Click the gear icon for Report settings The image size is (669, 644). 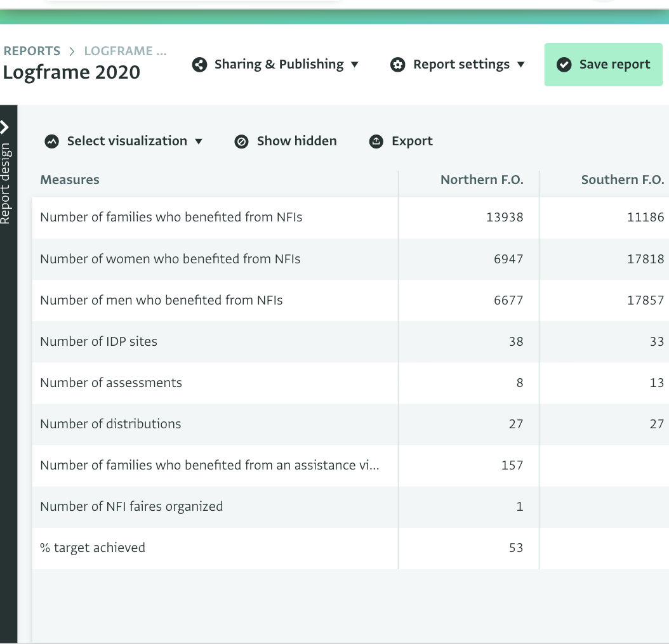pos(398,65)
